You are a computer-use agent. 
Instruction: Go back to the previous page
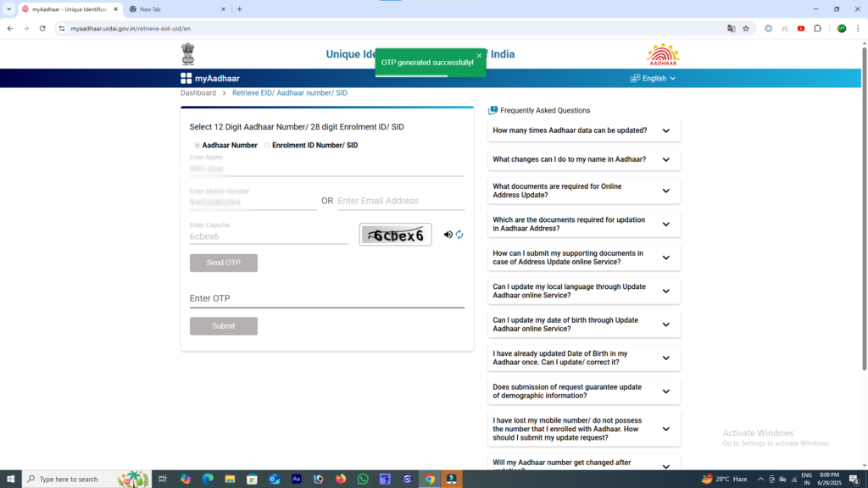pos(10,29)
